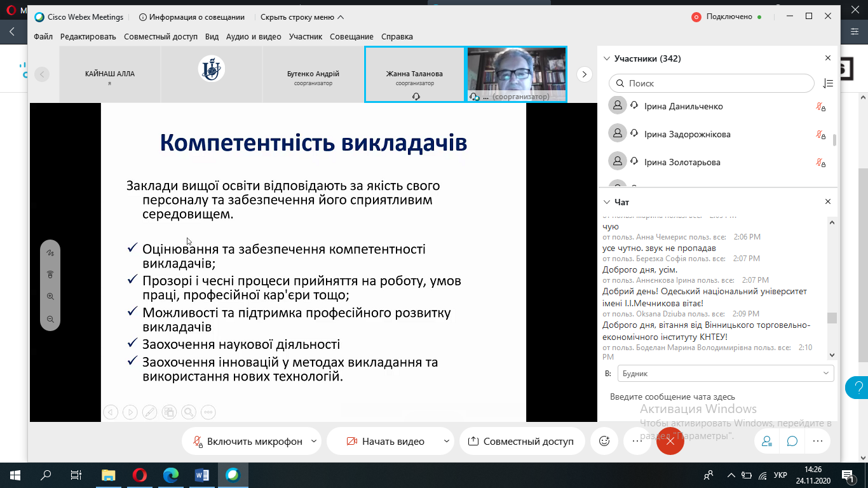Open more options on slide controls
868x488 pixels.
pos(208,412)
